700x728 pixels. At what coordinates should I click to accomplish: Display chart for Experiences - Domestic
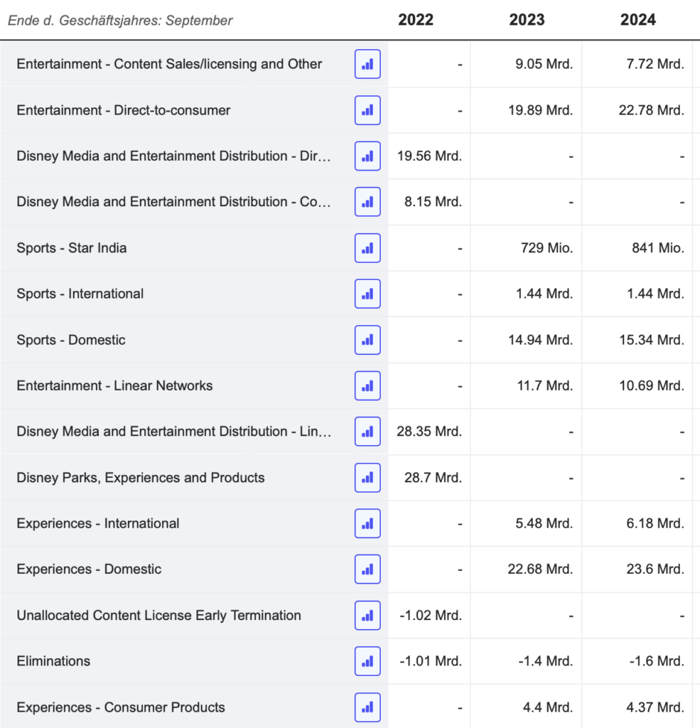[x=367, y=569]
